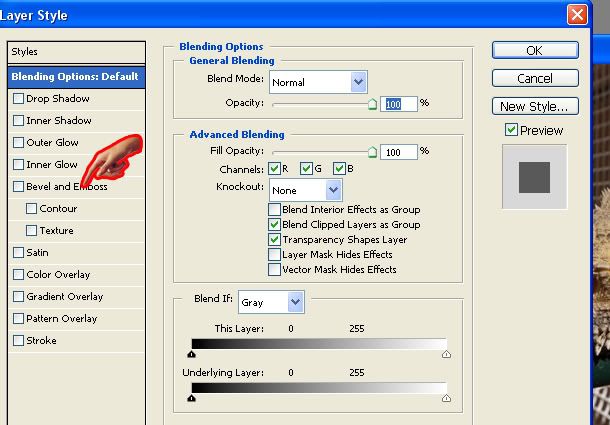Uncheck Blend Clipped Layers as Group
Screen dimensions: 610x425
[x=274, y=225]
